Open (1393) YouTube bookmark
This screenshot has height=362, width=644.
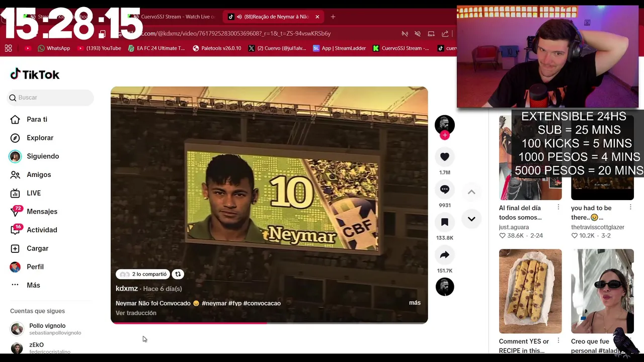99,48
